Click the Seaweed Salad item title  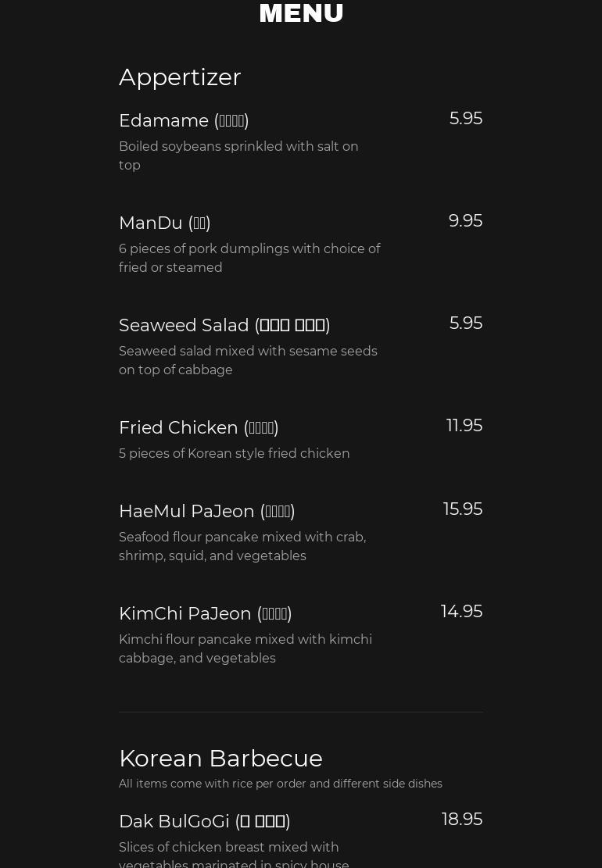pyautogui.click(x=224, y=325)
